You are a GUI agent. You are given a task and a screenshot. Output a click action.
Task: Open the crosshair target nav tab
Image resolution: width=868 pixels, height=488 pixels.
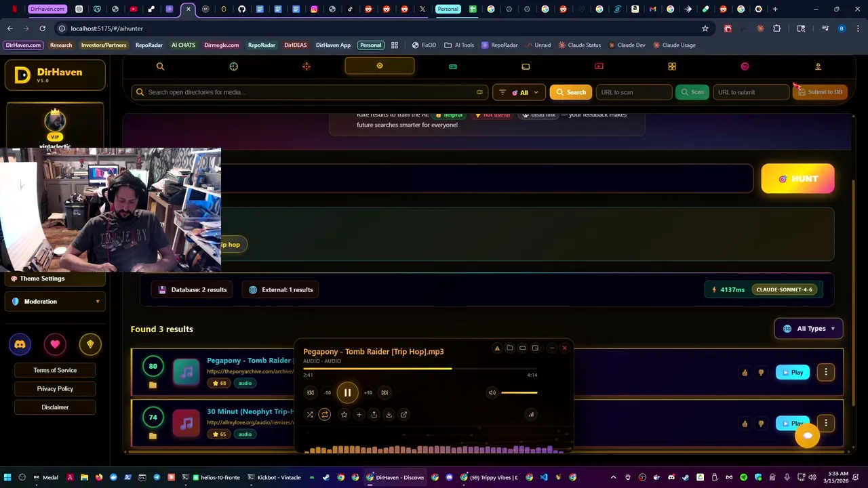pos(233,66)
